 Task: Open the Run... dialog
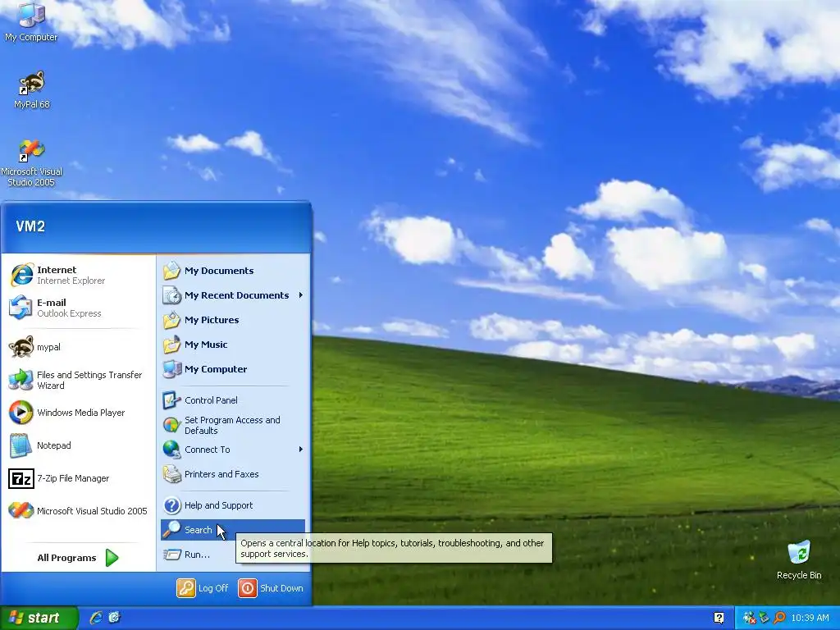[x=197, y=555]
